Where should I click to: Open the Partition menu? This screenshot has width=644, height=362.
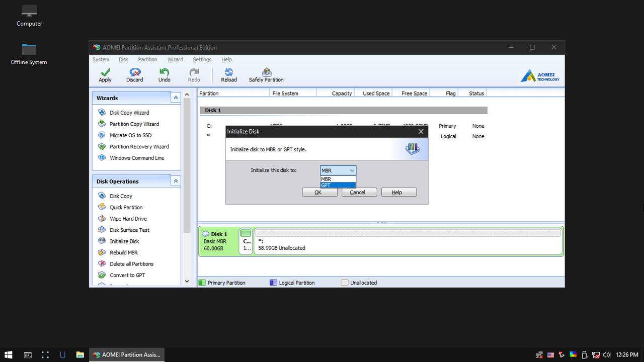(x=147, y=59)
